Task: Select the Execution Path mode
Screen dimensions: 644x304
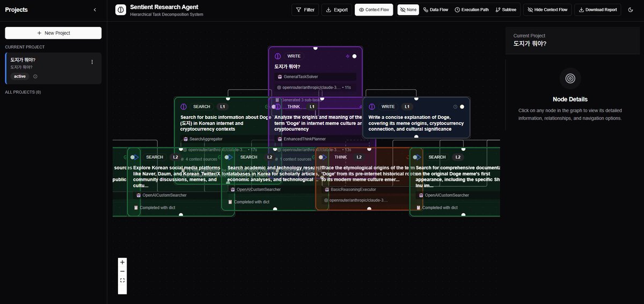Action: click(472, 10)
